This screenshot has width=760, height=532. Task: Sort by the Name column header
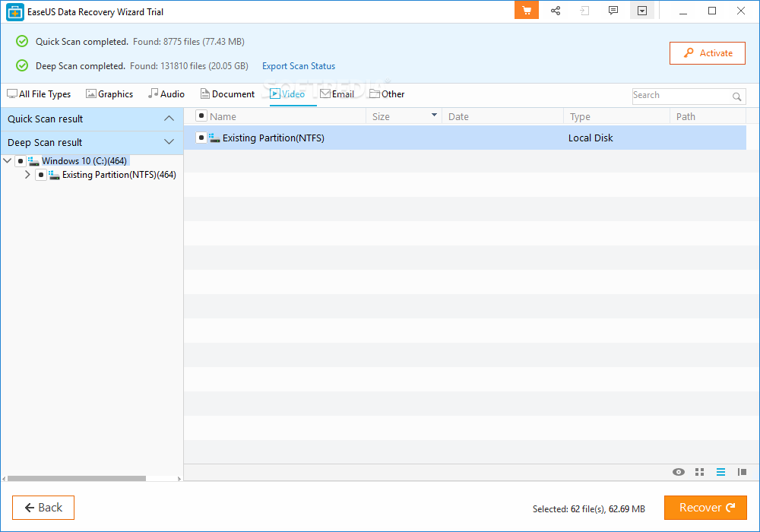pos(223,116)
